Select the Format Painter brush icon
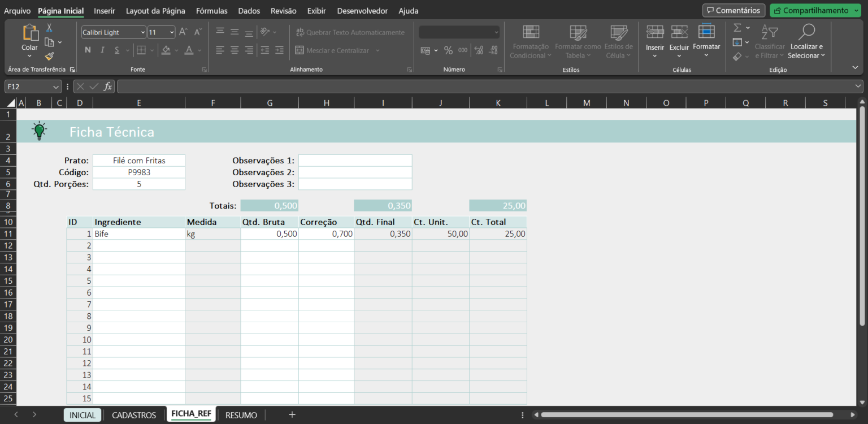This screenshot has width=868, height=424. (x=49, y=56)
